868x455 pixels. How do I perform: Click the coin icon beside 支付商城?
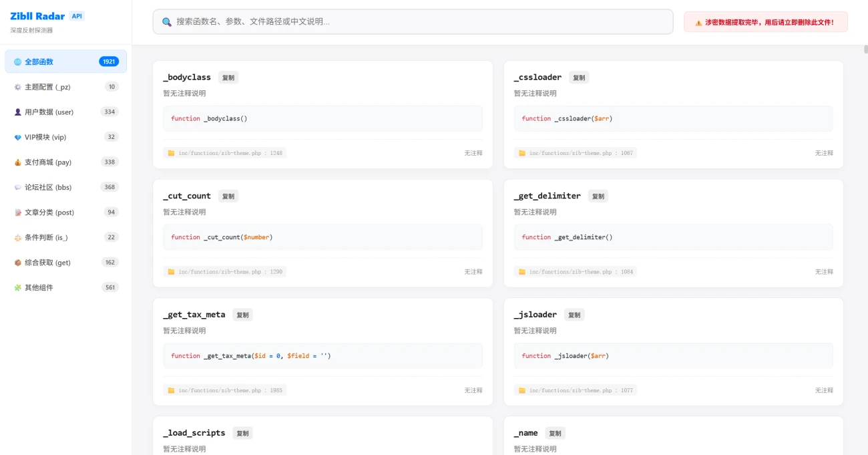(17, 162)
